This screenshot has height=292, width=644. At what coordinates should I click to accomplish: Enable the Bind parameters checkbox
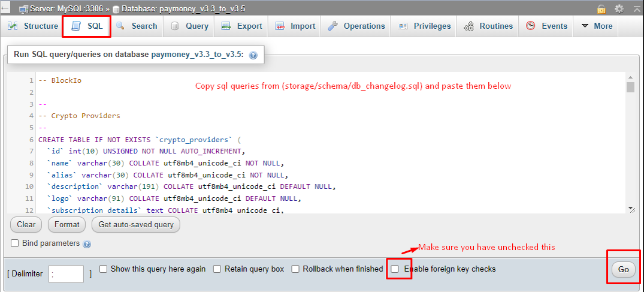click(x=15, y=243)
